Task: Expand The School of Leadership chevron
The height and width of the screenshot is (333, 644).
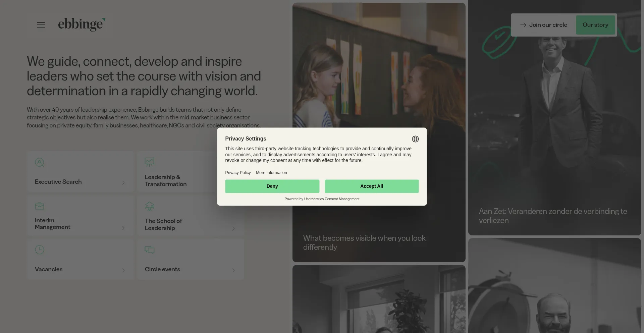Action: point(233,229)
